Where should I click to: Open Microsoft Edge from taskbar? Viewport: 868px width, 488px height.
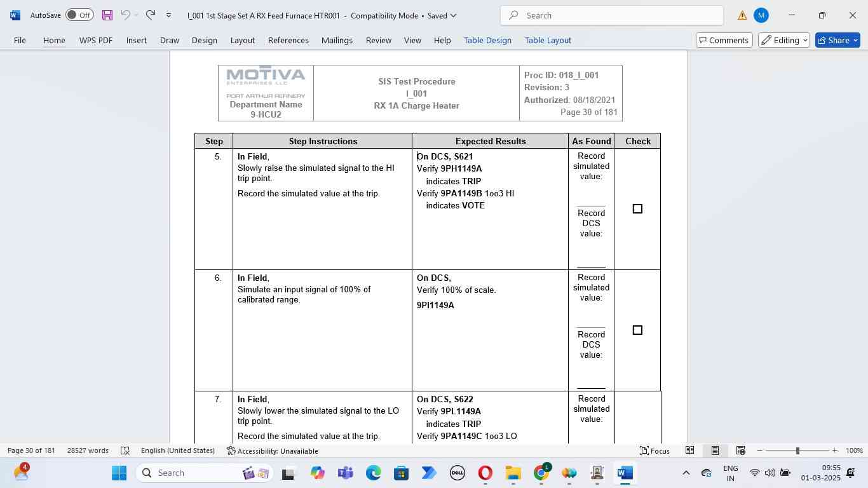373,473
